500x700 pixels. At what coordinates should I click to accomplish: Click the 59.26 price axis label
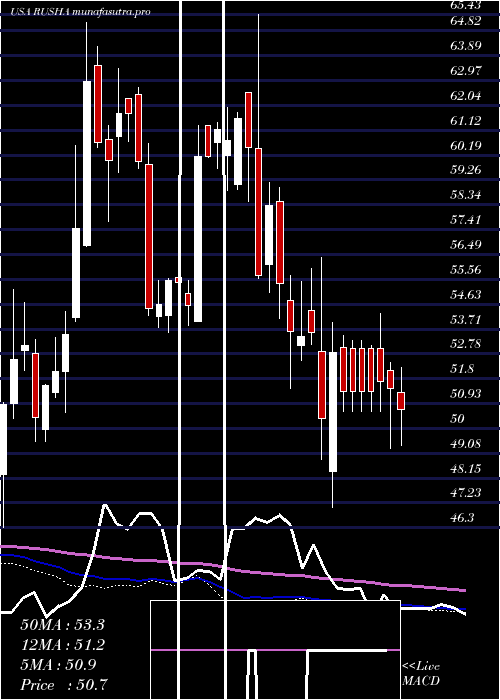(465, 170)
